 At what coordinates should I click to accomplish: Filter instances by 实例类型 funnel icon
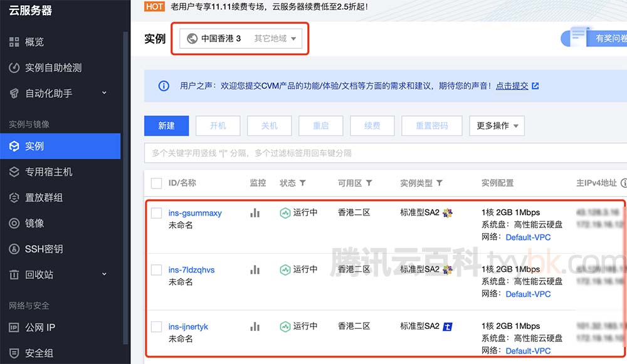pos(439,183)
